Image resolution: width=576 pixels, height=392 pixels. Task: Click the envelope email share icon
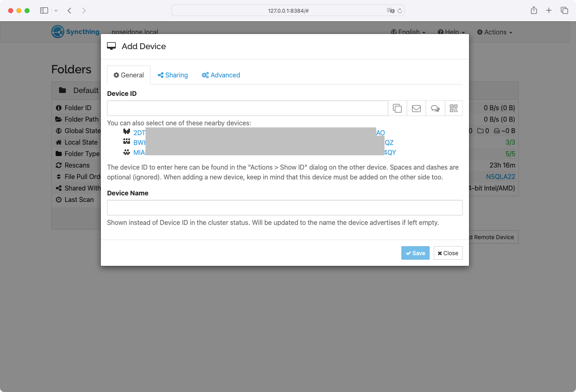tap(416, 108)
